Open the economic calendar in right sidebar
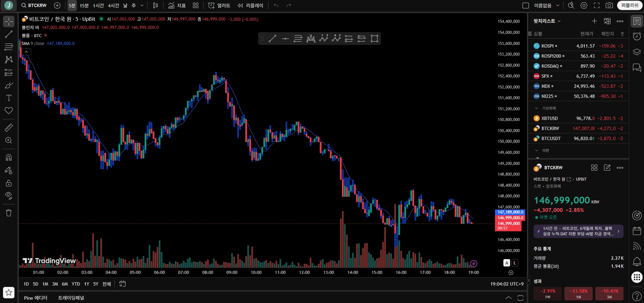The width and height of the screenshot is (644, 303). [637, 231]
